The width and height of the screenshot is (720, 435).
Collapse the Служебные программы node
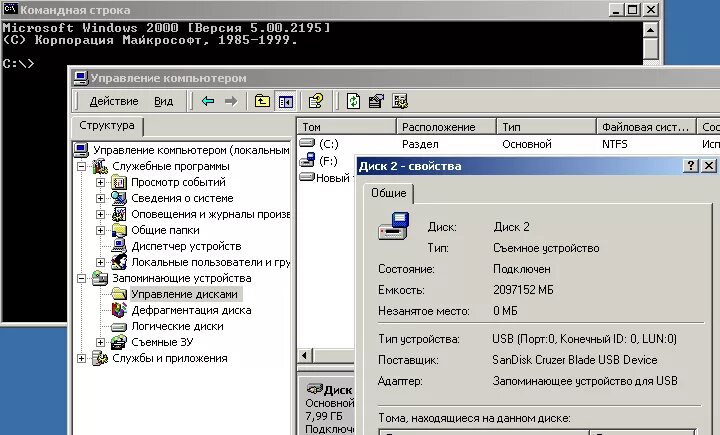point(81,166)
